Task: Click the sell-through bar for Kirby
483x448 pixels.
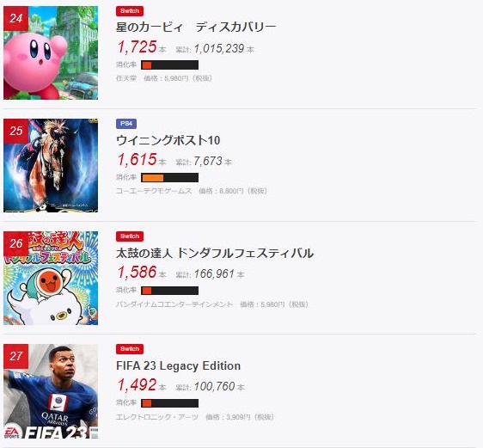Action: pos(169,65)
